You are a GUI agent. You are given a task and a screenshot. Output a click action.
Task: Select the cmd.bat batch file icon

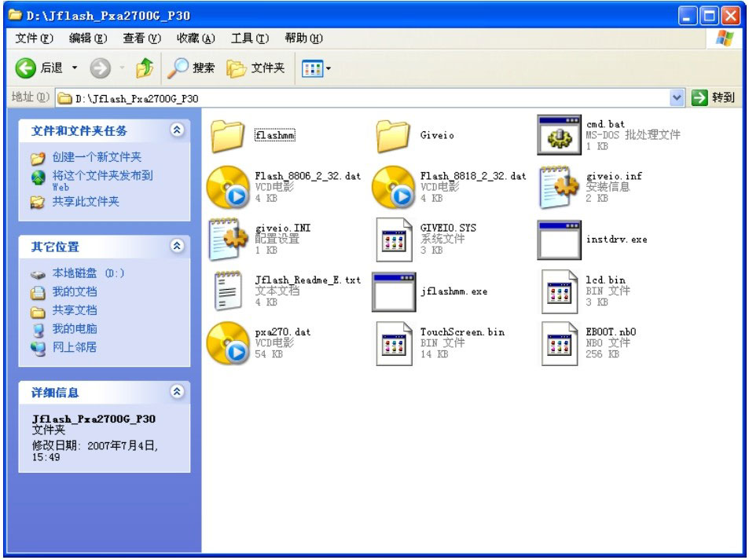(x=559, y=134)
